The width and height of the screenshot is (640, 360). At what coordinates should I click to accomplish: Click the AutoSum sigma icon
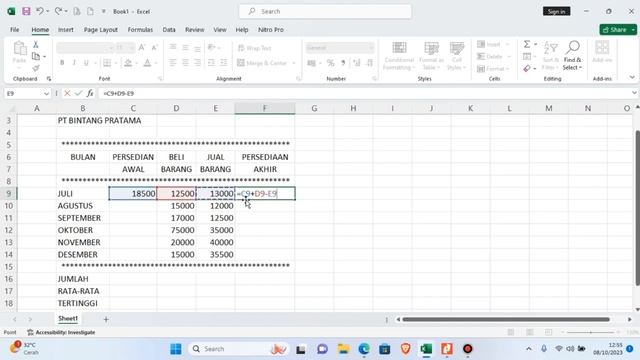527,44
